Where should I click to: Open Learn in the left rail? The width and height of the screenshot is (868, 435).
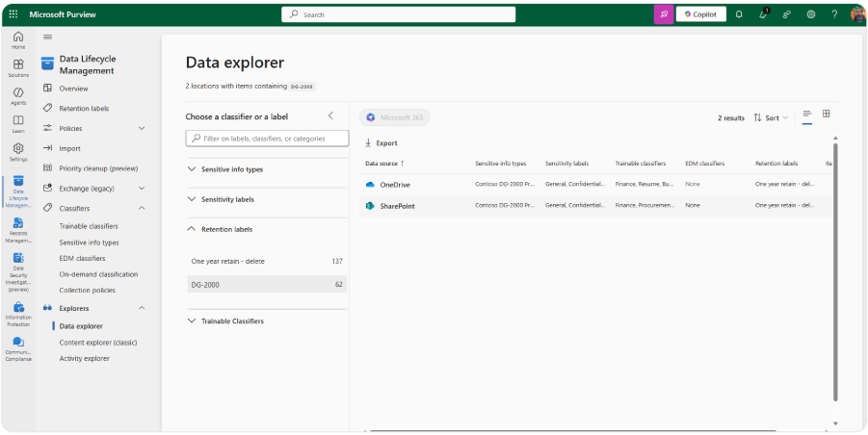click(x=18, y=124)
